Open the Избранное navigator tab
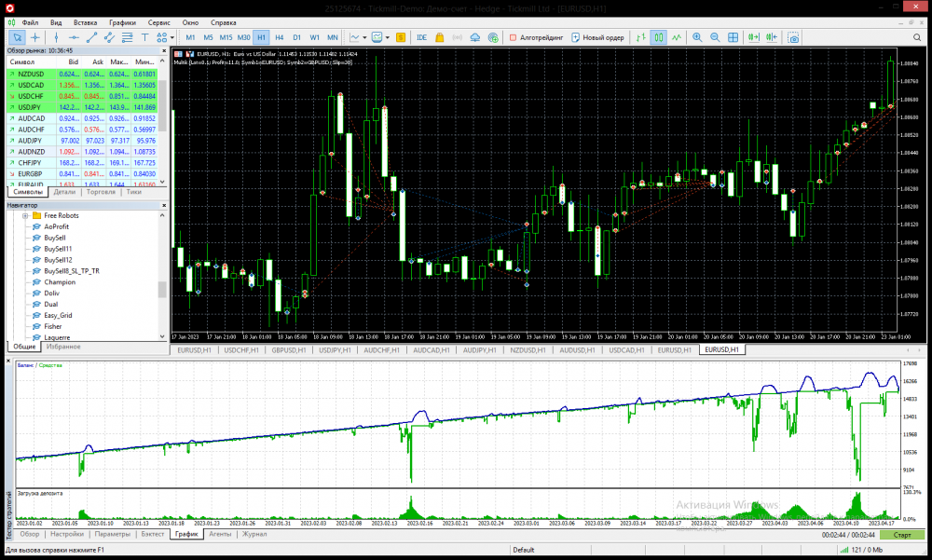This screenshot has height=560, width=932. pyautogui.click(x=63, y=347)
